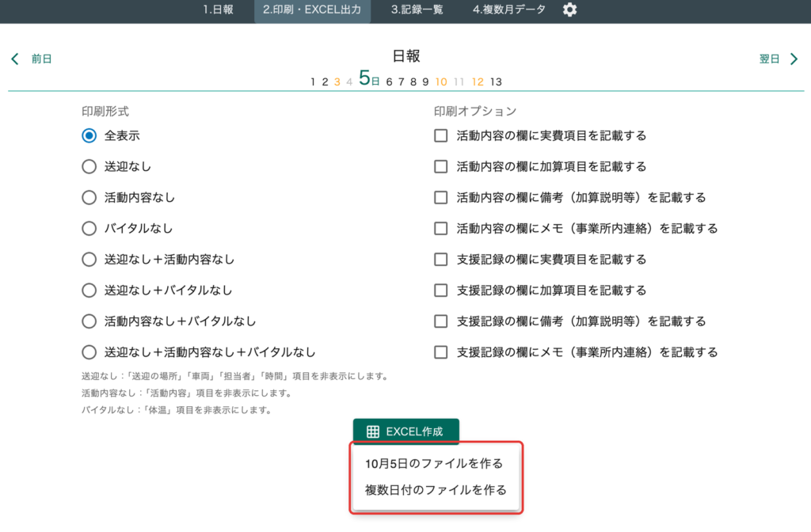Select the バイタルなし radio button
Screen dimensions: 811x532
(89, 229)
